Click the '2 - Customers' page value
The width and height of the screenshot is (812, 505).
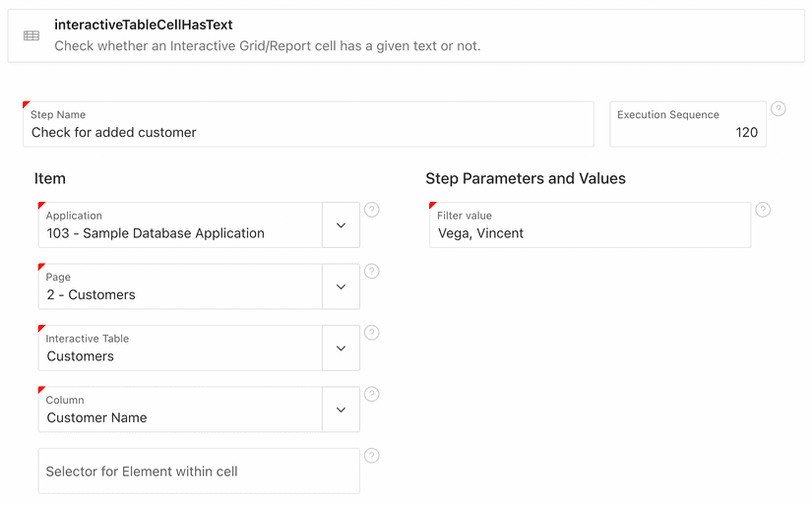tap(92, 294)
